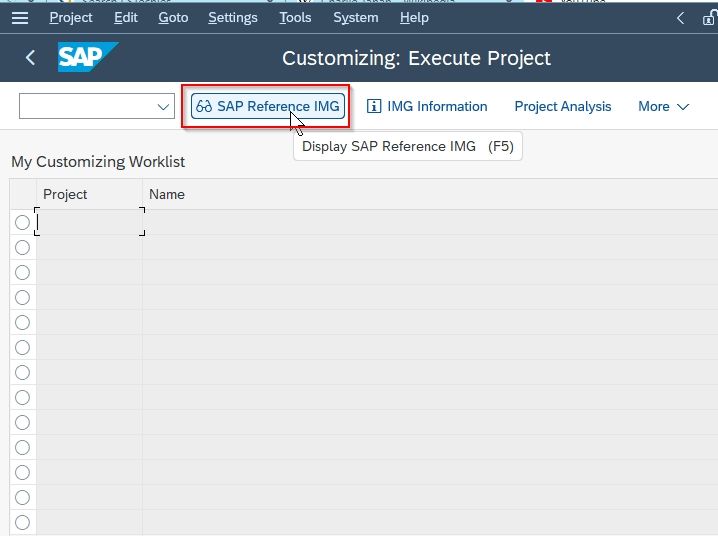Go back using the arrow beside SAP logo
Image resolution: width=718 pixels, height=536 pixels.
30,58
